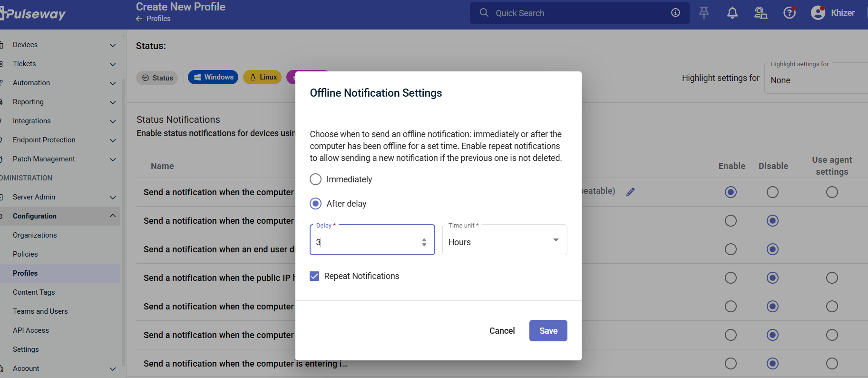Viewport: 868px width, 378px height.
Task: Click the remote control computer-user icon
Action: (761, 13)
